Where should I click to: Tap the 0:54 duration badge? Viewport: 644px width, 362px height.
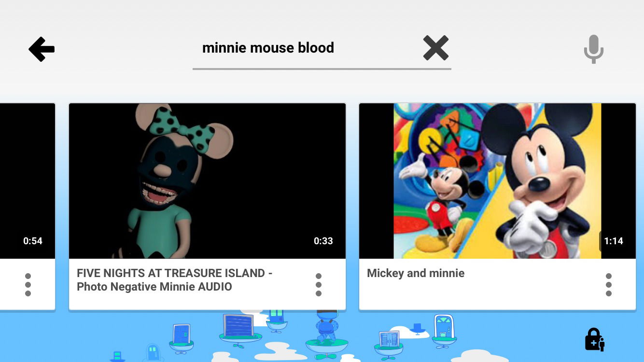[x=33, y=241]
